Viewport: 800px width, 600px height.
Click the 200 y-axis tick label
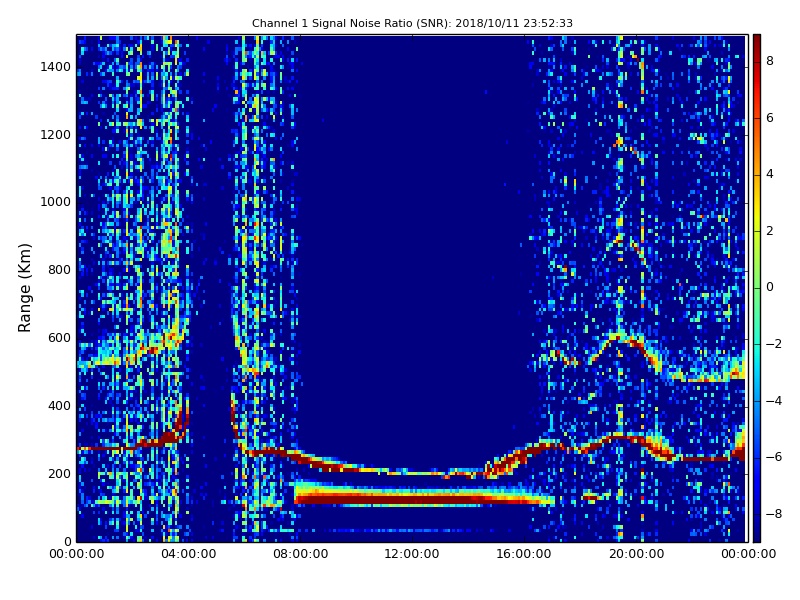(x=59, y=473)
